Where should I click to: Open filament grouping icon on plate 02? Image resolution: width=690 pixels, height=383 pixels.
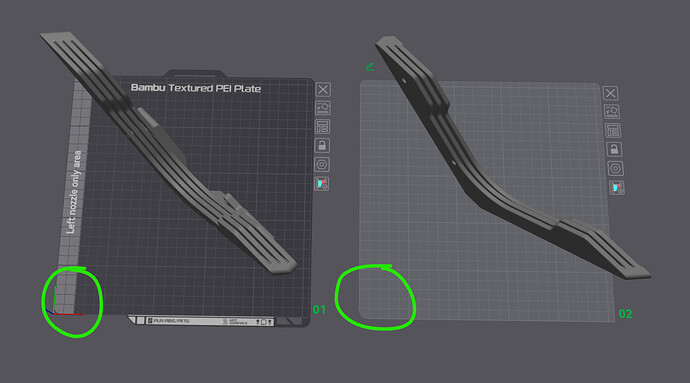click(x=617, y=188)
